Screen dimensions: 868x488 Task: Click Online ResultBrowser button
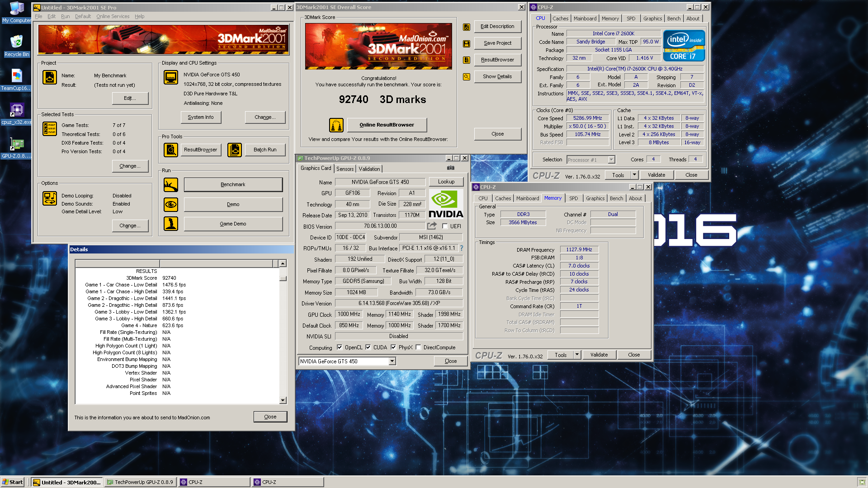(387, 125)
